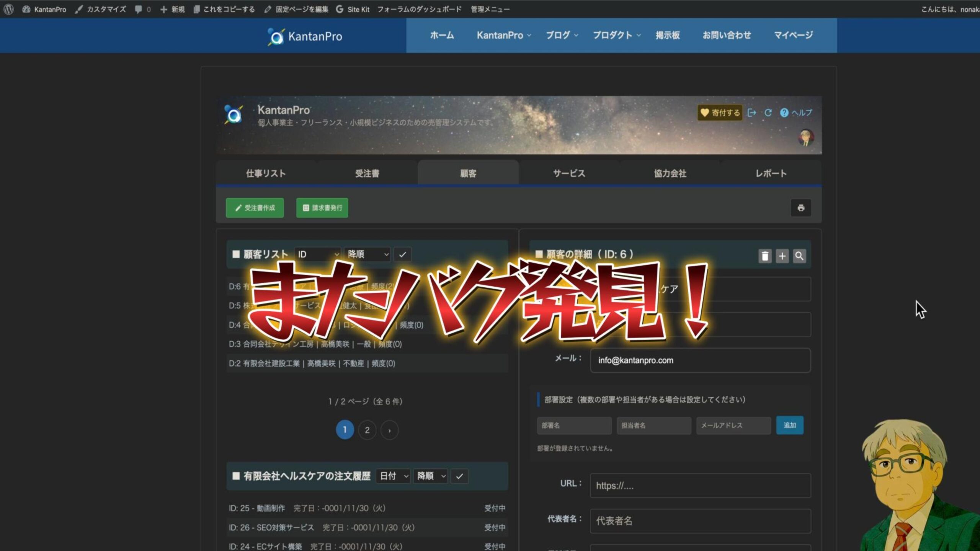This screenshot has width=980, height=551.
Task: Open customer list ID sort dropdown
Action: point(318,254)
